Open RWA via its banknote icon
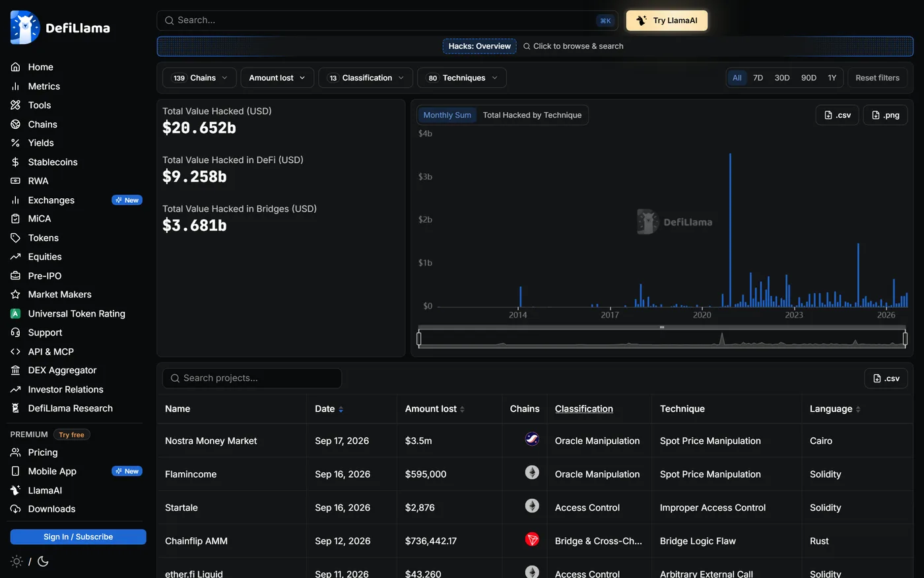Screen dimensions: 924x578 pos(15,181)
